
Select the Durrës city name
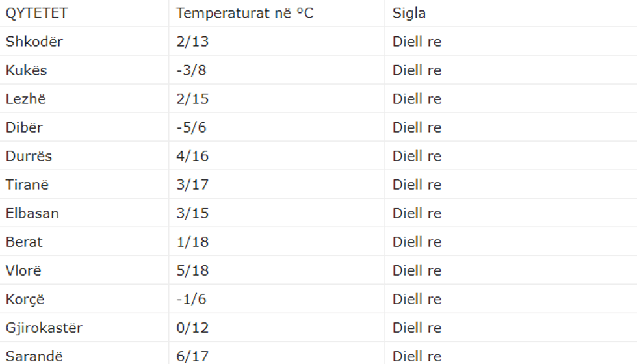click(29, 156)
